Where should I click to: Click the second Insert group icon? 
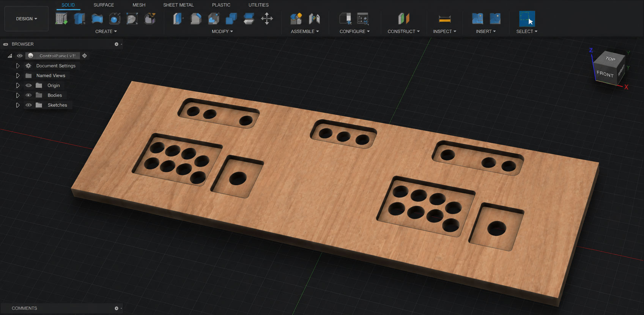(x=495, y=19)
